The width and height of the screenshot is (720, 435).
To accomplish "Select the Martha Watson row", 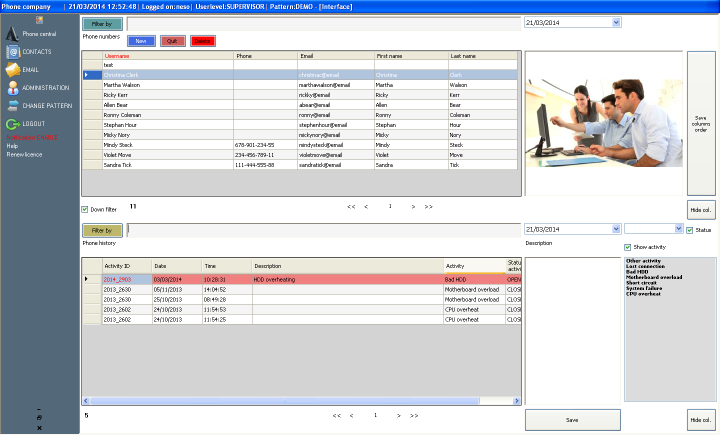I will coord(300,85).
